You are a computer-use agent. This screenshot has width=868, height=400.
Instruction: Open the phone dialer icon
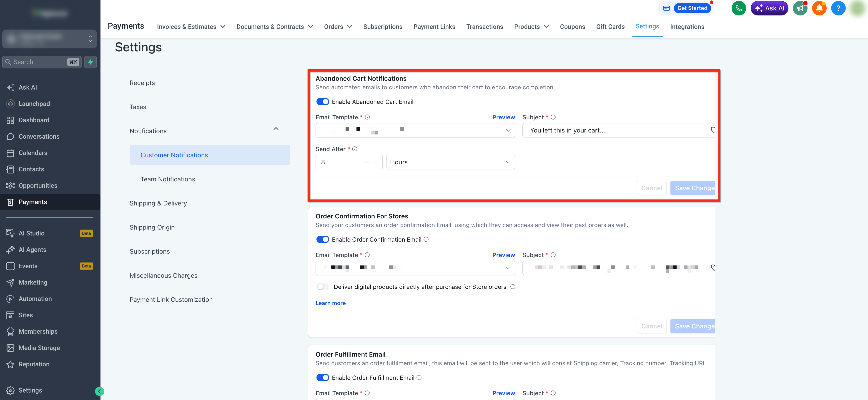click(739, 8)
